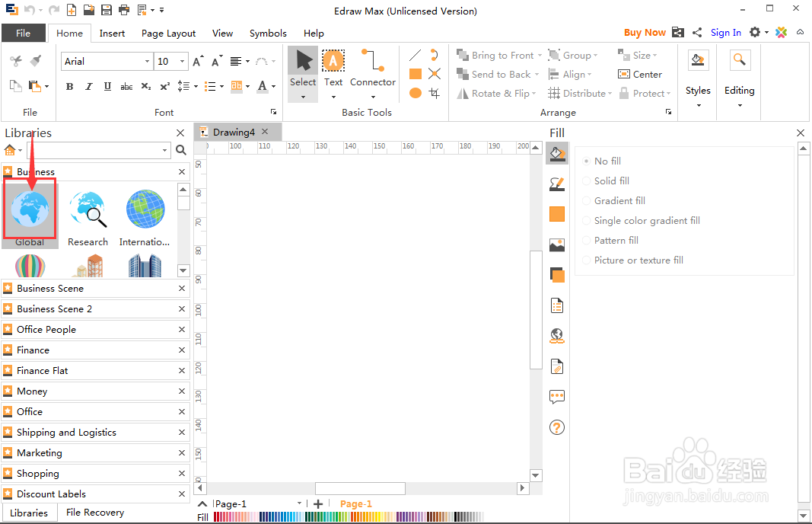
Task: Expand the font size dropdown
Action: 182,62
